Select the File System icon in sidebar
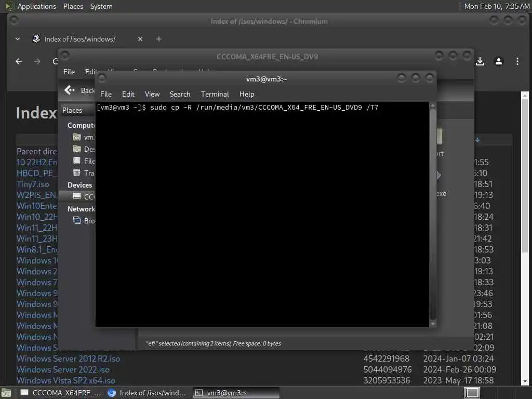This screenshot has height=399, width=532. 77,161
